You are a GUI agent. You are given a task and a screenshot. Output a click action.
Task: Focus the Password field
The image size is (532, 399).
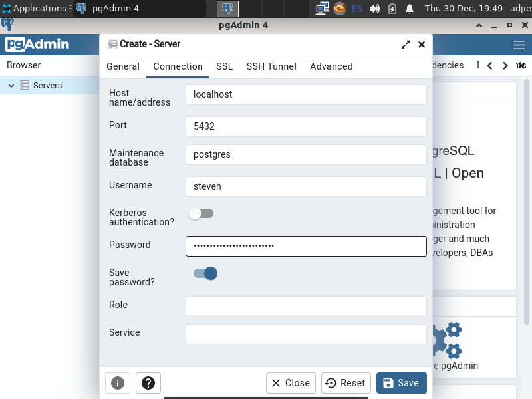(306, 246)
